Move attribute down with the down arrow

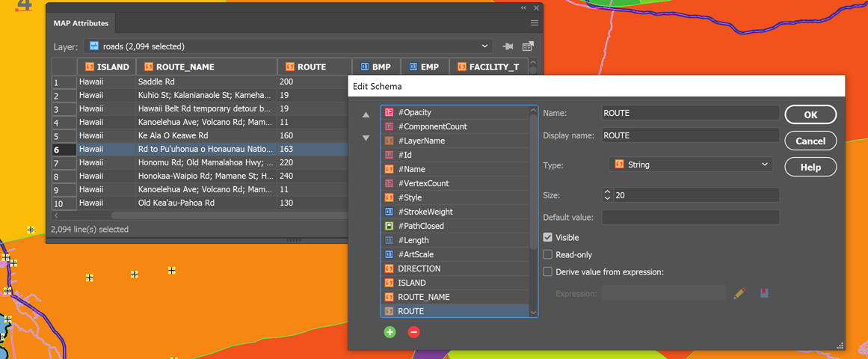[x=366, y=138]
